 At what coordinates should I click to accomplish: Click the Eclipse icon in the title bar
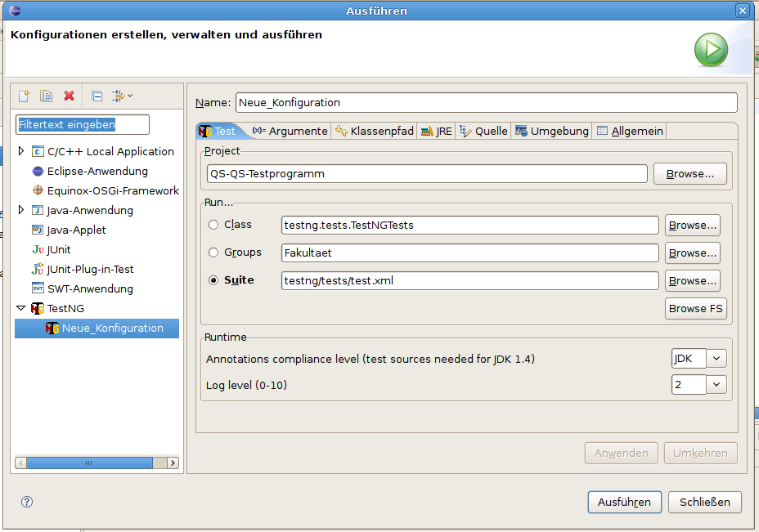(15, 10)
